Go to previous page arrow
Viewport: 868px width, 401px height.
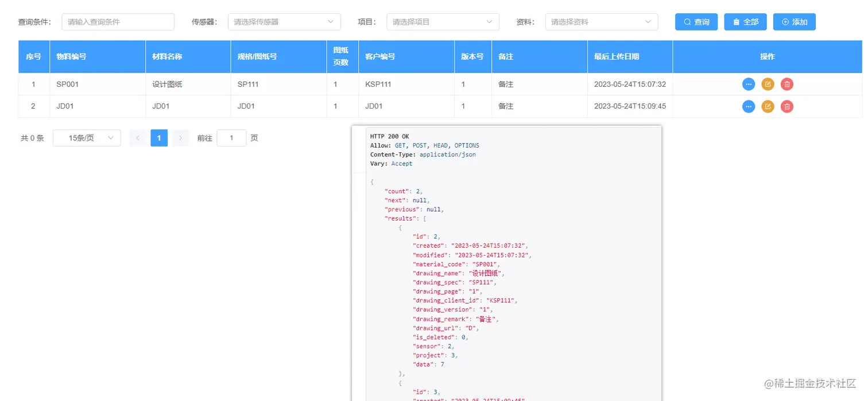coord(138,138)
